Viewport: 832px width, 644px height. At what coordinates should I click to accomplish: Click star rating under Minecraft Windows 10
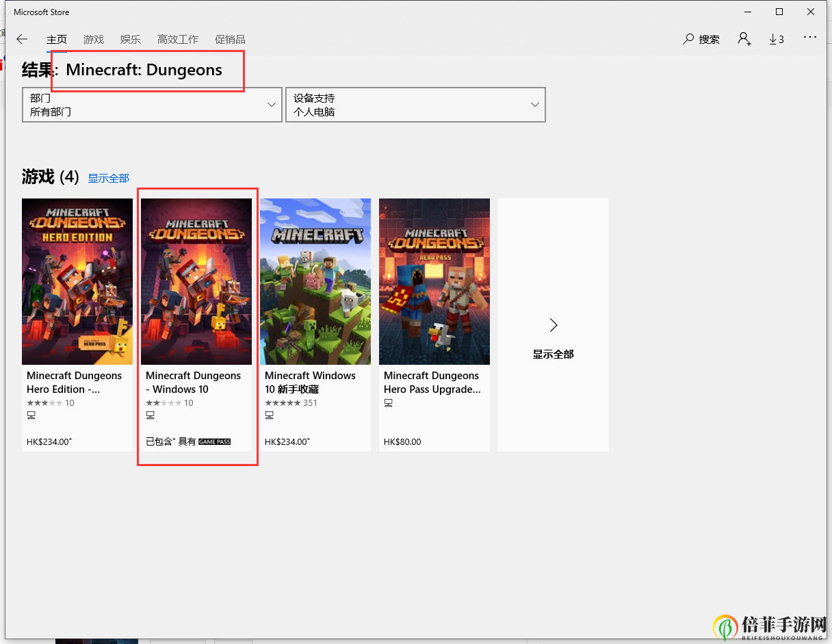point(282,403)
